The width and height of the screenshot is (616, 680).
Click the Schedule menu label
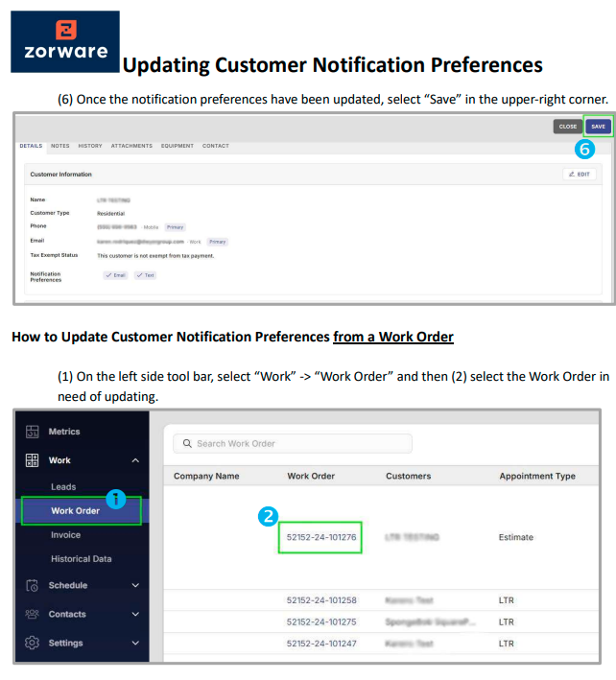(x=68, y=585)
